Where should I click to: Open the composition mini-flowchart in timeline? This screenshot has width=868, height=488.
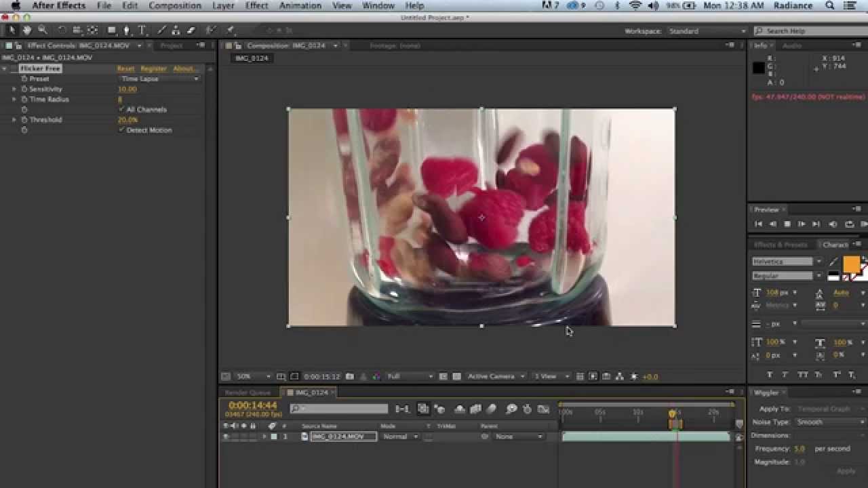402,409
